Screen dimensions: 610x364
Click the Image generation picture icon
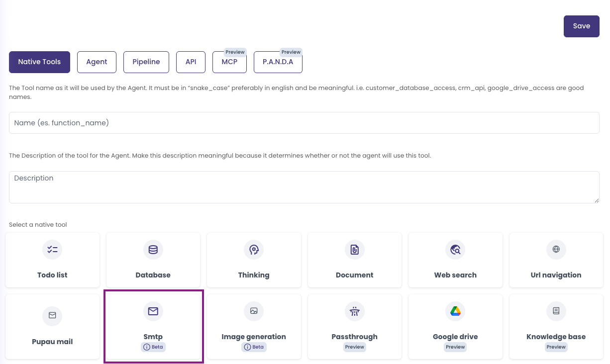tap(254, 311)
